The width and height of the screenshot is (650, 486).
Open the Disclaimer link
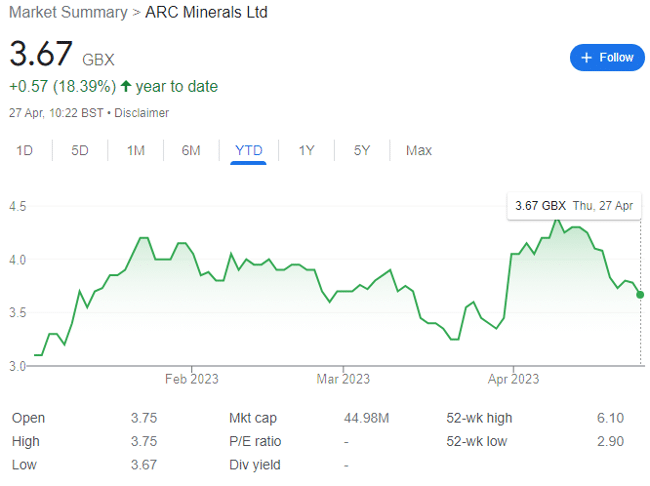142,113
